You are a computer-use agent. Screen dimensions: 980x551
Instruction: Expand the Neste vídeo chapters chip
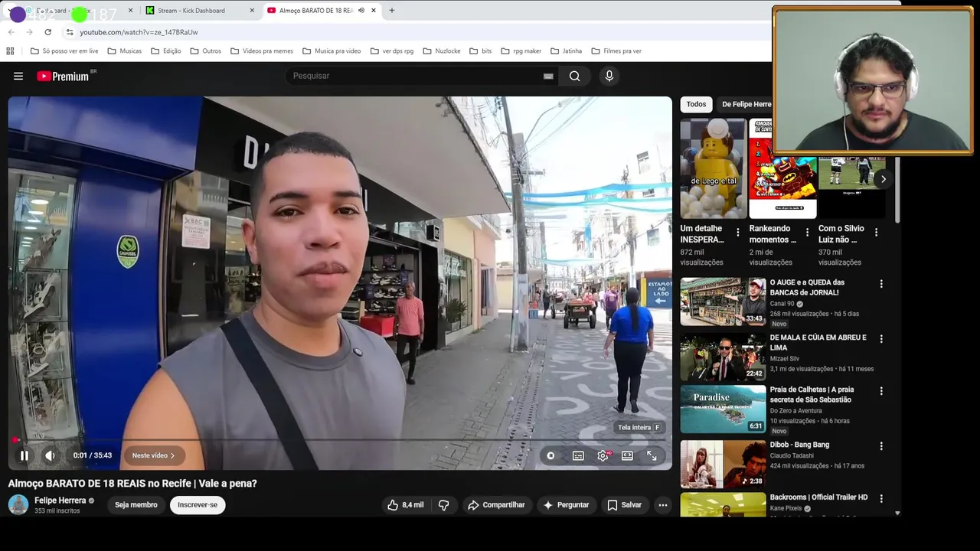coord(154,455)
